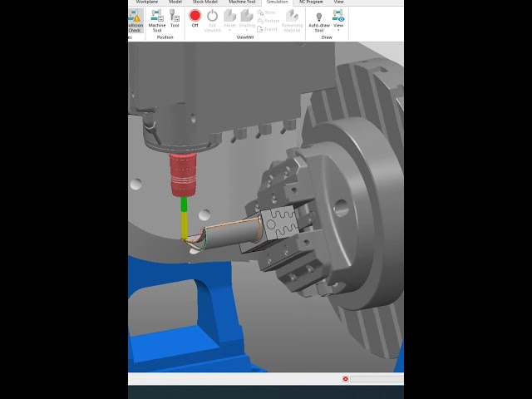
Task: Toggle the Auto-draw tool lightbulb
Action: (319, 21)
